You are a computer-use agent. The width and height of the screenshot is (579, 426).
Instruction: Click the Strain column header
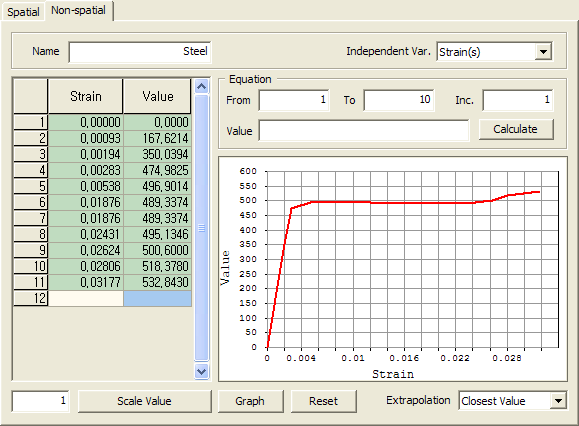click(x=86, y=96)
